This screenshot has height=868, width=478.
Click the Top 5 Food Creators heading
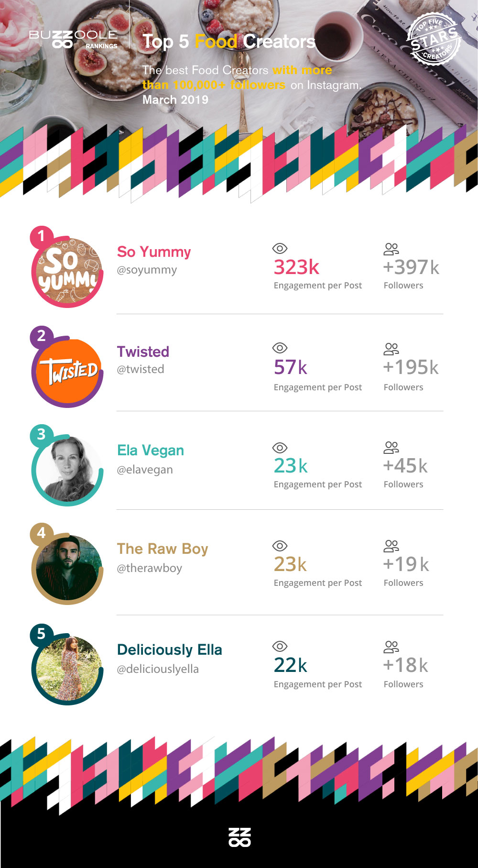click(228, 42)
